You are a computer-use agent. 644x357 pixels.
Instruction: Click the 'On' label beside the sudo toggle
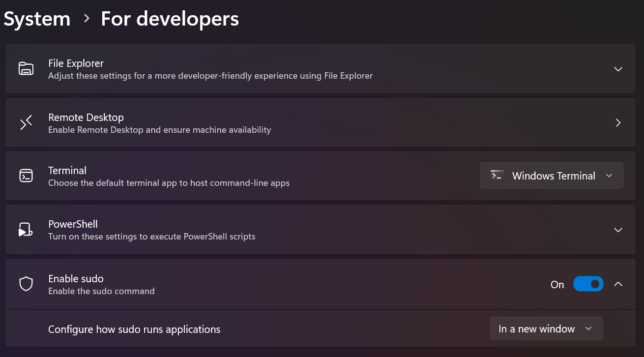557,285
